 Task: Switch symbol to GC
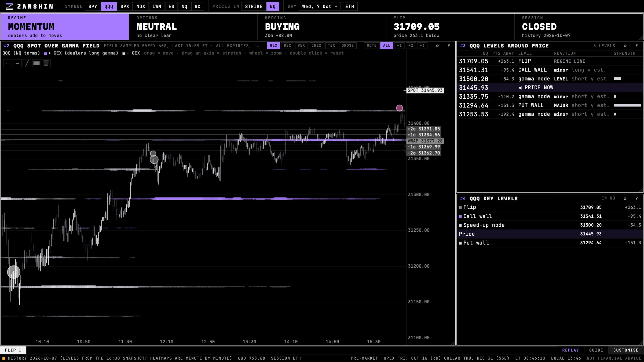click(x=197, y=6)
